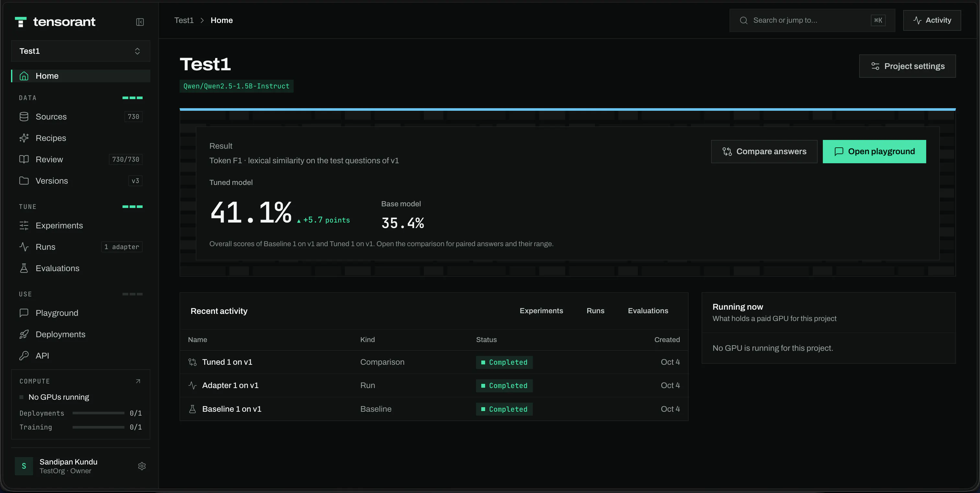Click the v3 badge next to Versions
Screen dimensions: 980x493
click(135, 180)
